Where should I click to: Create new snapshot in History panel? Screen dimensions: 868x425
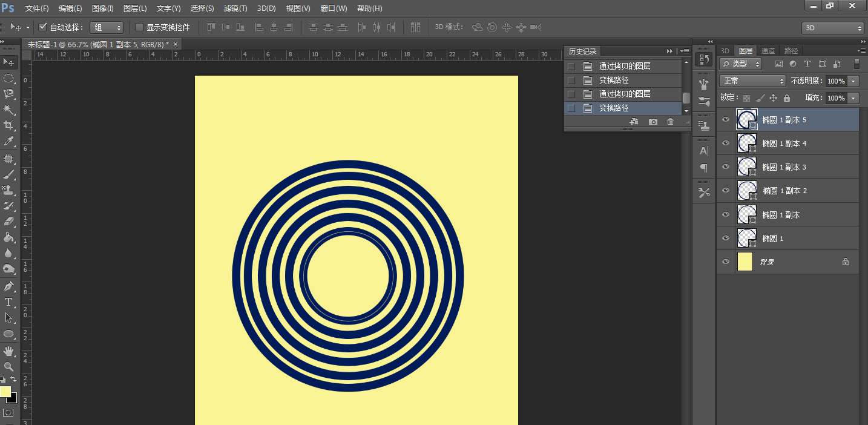[653, 122]
